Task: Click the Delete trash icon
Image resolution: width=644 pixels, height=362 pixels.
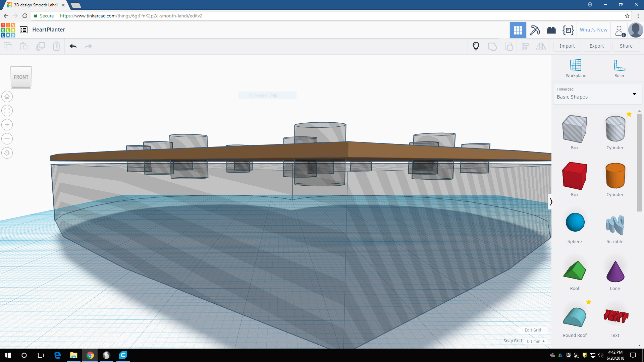Action: tap(56, 46)
